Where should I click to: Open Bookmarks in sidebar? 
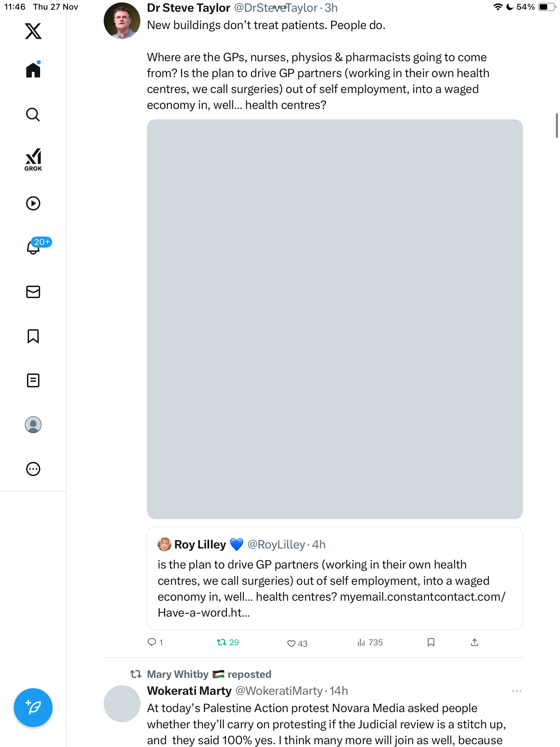[33, 336]
